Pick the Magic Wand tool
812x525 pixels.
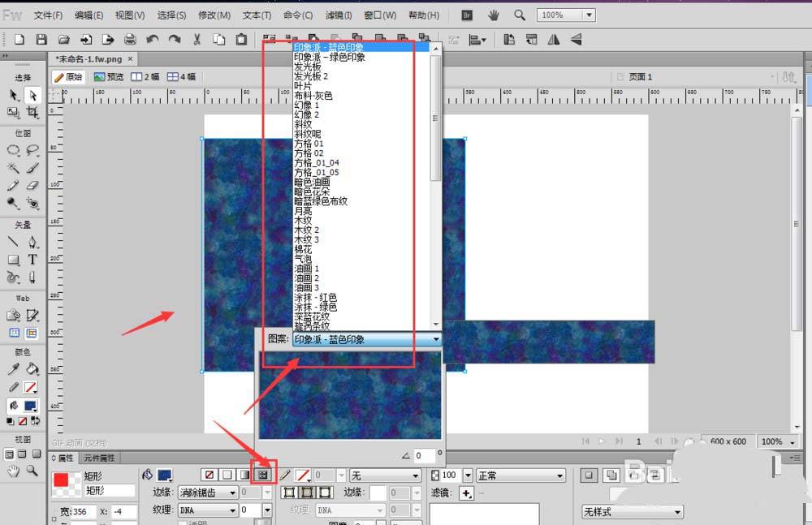coord(14,168)
